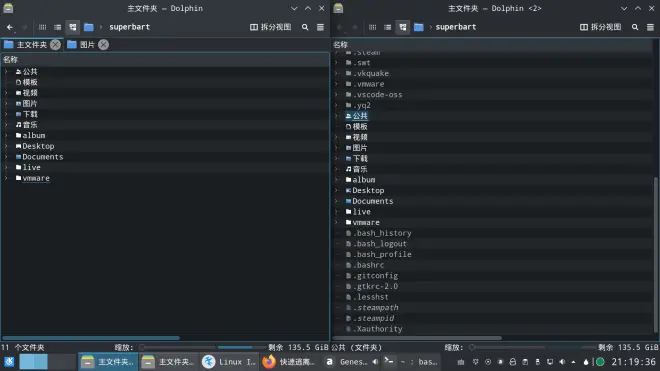Select vmware folder in left window
The height and width of the screenshot is (371, 660).
(x=32, y=178)
